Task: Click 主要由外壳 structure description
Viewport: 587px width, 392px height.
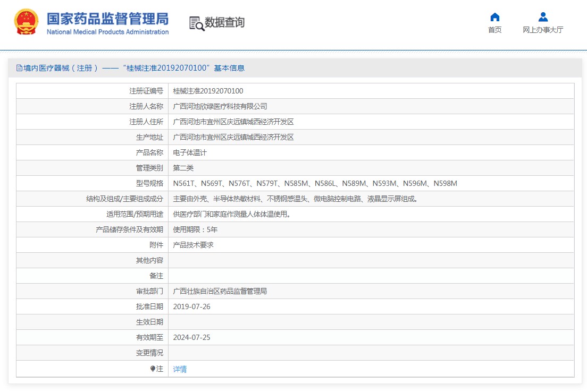Action: pyautogui.click(x=295, y=199)
